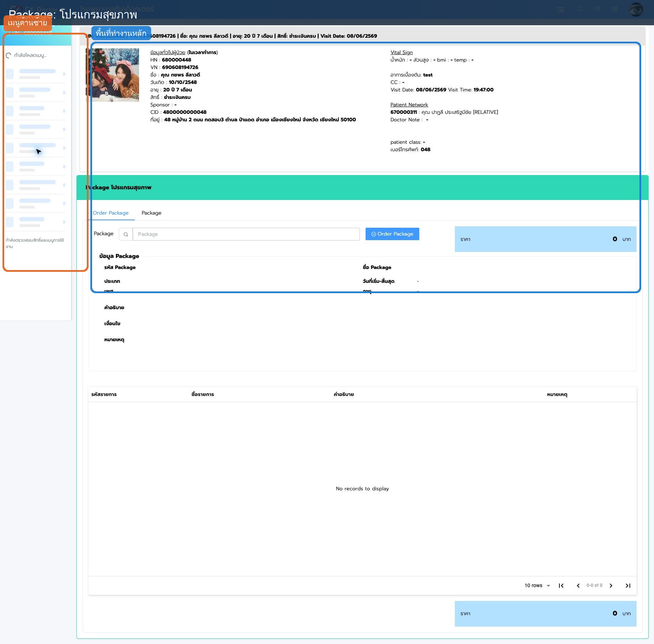
Task: Open the notifications bell icon
Action: [x=580, y=9]
